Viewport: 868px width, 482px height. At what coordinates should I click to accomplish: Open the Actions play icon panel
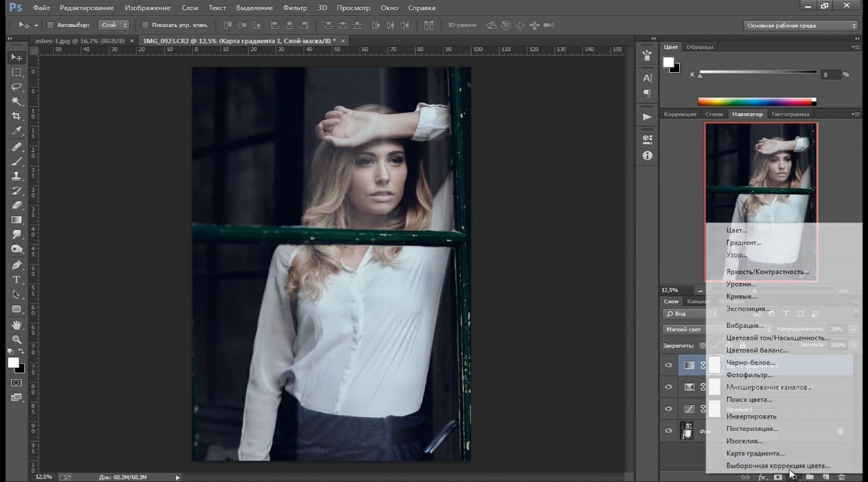point(647,117)
